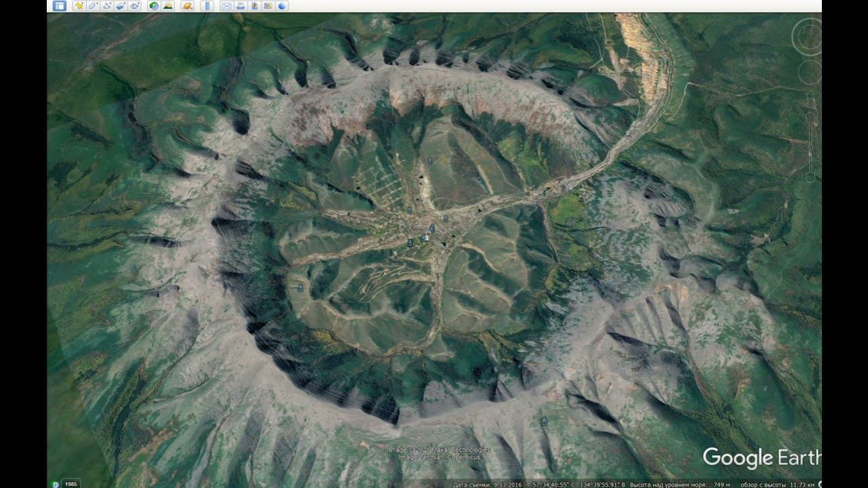Save the image to disk
868x488 pixels.
(x=254, y=6)
